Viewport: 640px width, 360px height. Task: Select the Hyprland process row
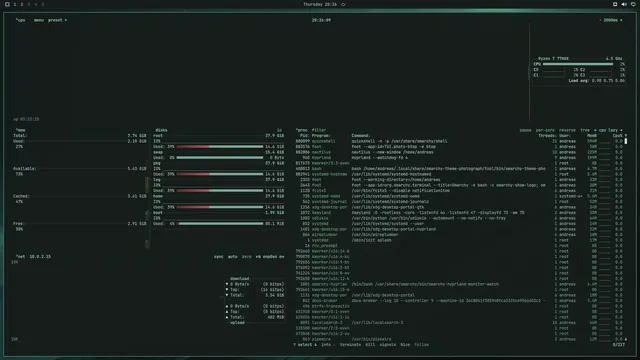coord(459,158)
